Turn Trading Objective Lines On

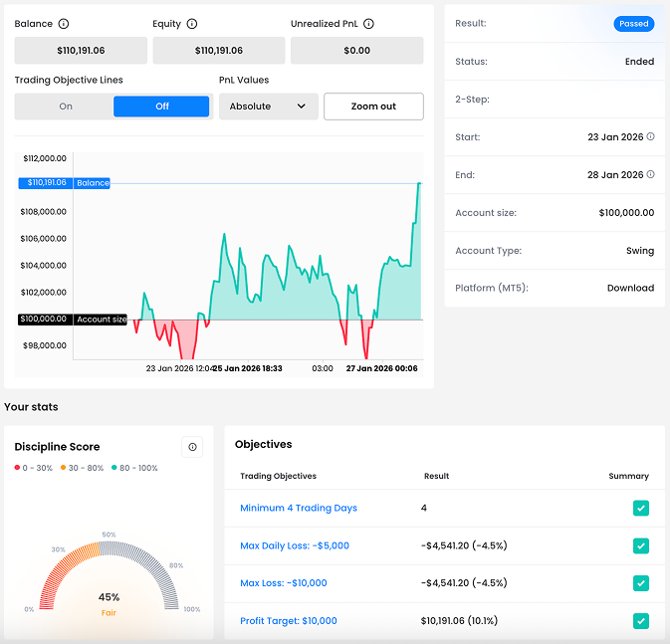click(66, 107)
